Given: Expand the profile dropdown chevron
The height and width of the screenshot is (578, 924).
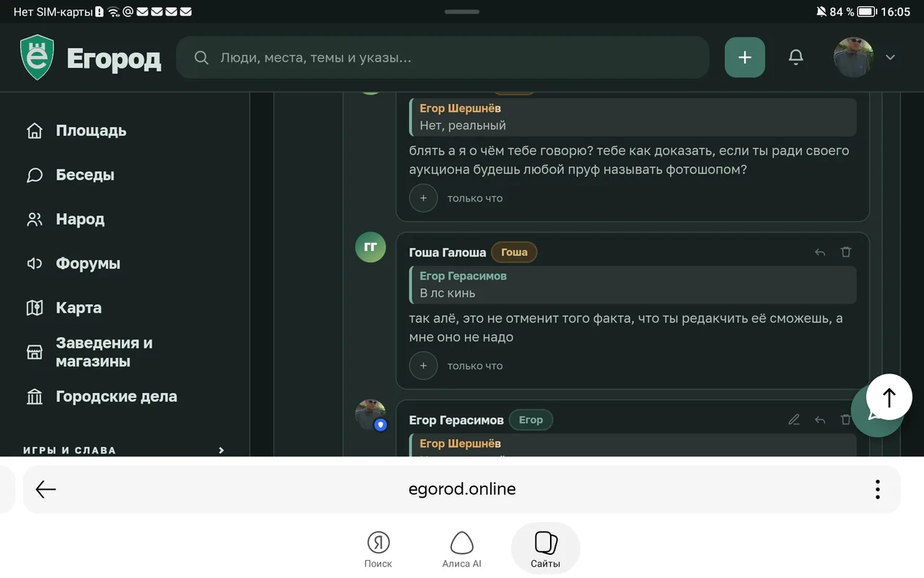Looking at the screenshot, I should tap(890, 58).
